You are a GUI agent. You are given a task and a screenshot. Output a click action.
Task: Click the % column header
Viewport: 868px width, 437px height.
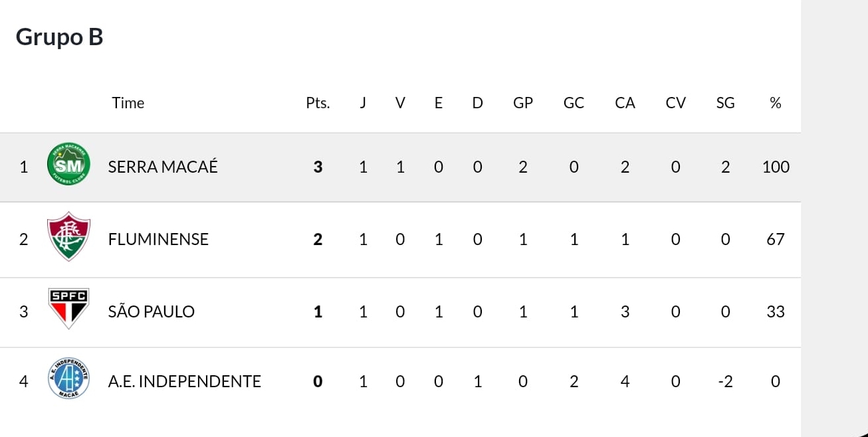(x=775, y=103)
